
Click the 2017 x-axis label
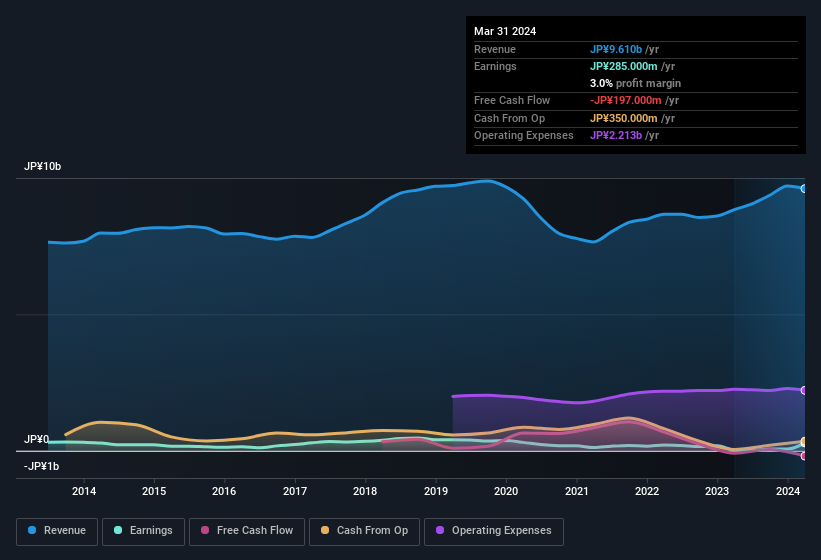(x=295, y=491)
